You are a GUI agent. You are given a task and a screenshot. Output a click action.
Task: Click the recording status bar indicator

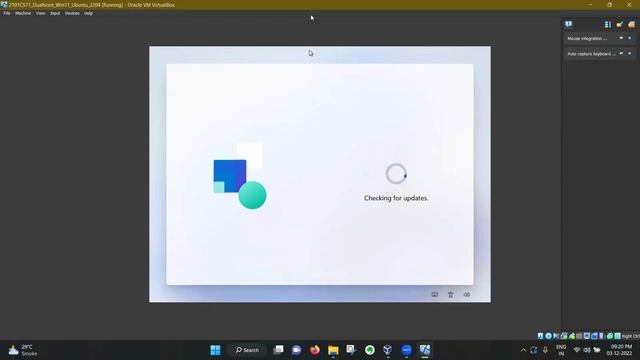click(x=594, y=336)
